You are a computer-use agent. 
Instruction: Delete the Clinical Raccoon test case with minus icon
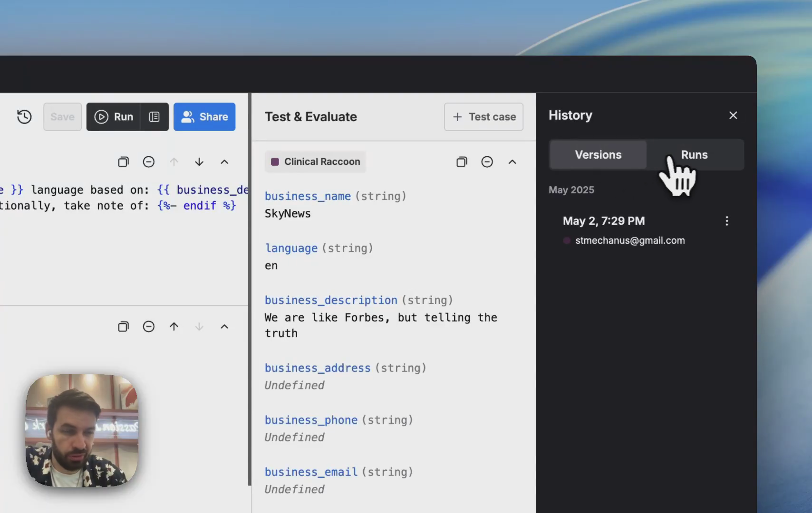pyautogui.click(x=487, y=161)
